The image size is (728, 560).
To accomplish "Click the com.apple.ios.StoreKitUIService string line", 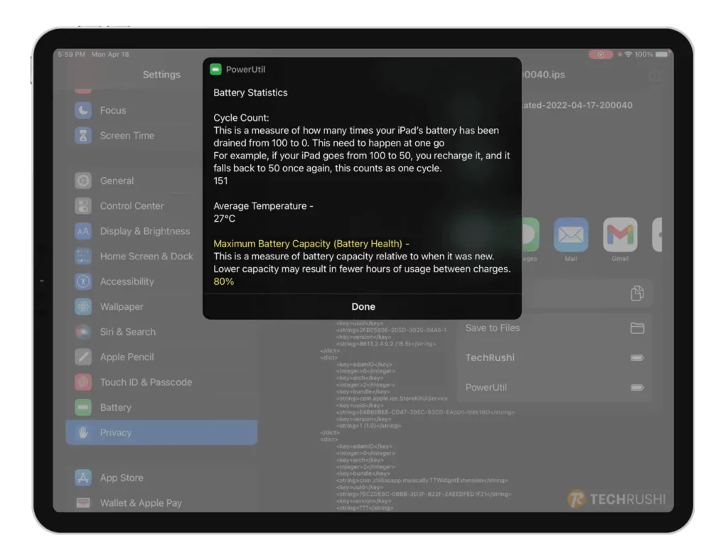I will pyautogui.click(x=392, y=399).
